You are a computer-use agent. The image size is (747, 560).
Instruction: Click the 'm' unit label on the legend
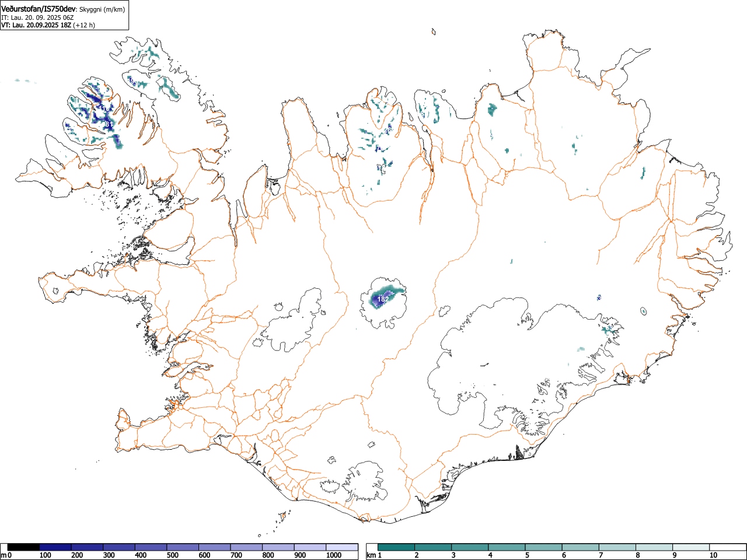4,555
